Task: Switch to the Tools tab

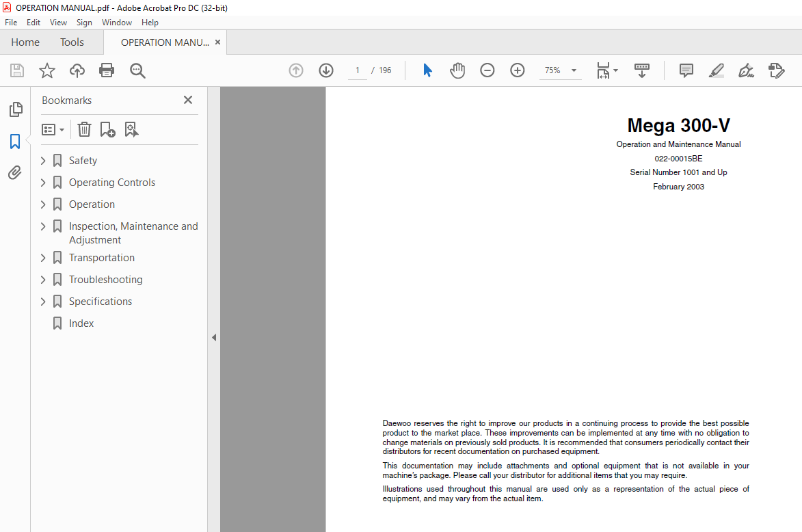Action: [72, 42]
